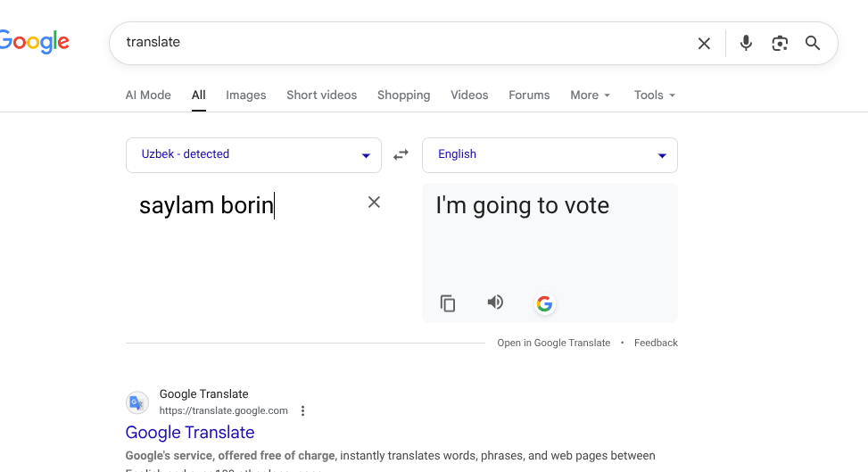Click the Google logo under translation
This screenshot has height=472, width=868.
tap(544, 304)
